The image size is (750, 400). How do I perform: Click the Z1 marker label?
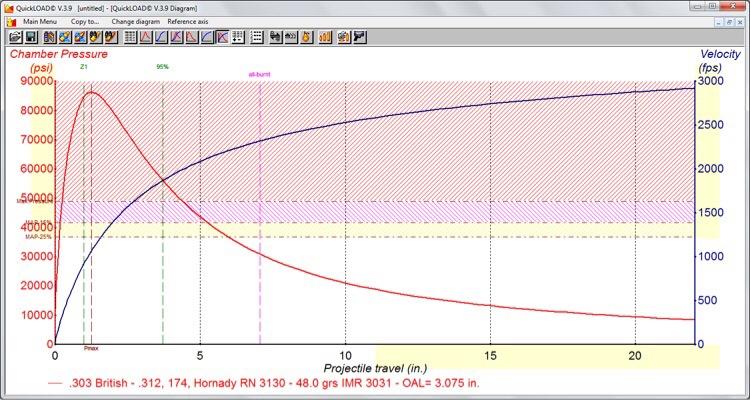point(84,67)
